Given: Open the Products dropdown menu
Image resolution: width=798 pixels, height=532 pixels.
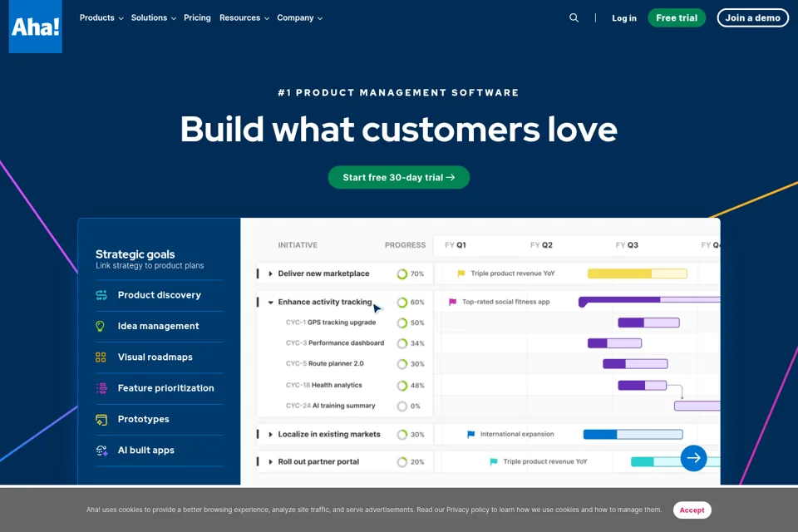Looking at the screenshot, I should click(x=101, y=17).
